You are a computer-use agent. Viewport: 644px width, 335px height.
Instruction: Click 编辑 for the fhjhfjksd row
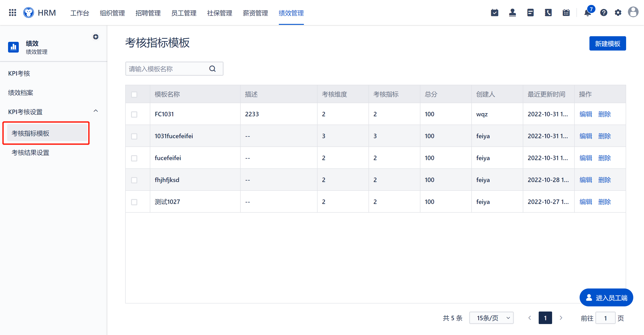click(x=585, y=180)
